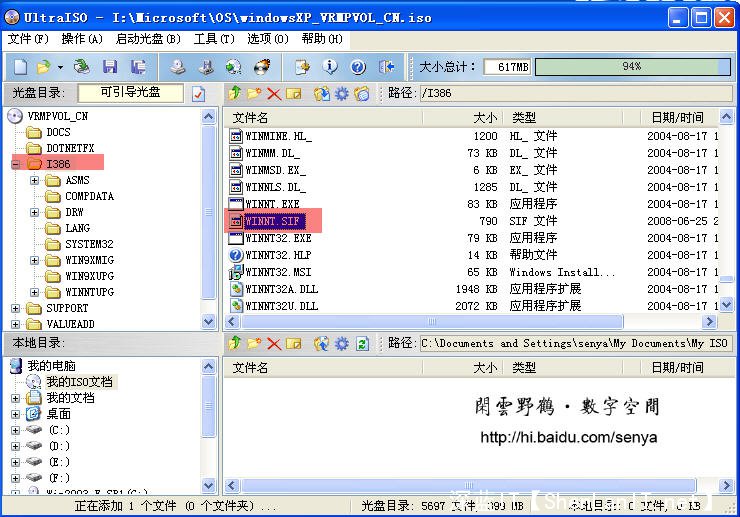Click the Extract files icon in the image pane
The height and width of the screenshot is (517, 740).
[x=322, y=93]
